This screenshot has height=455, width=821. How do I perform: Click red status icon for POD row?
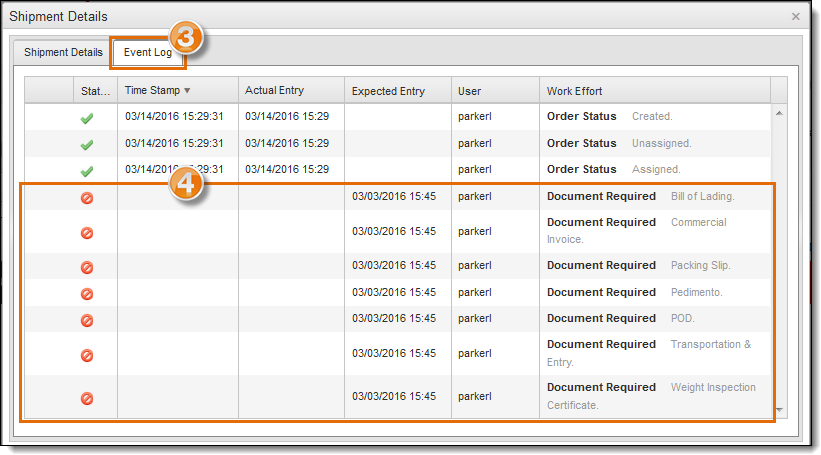click(x=87, y=320)
